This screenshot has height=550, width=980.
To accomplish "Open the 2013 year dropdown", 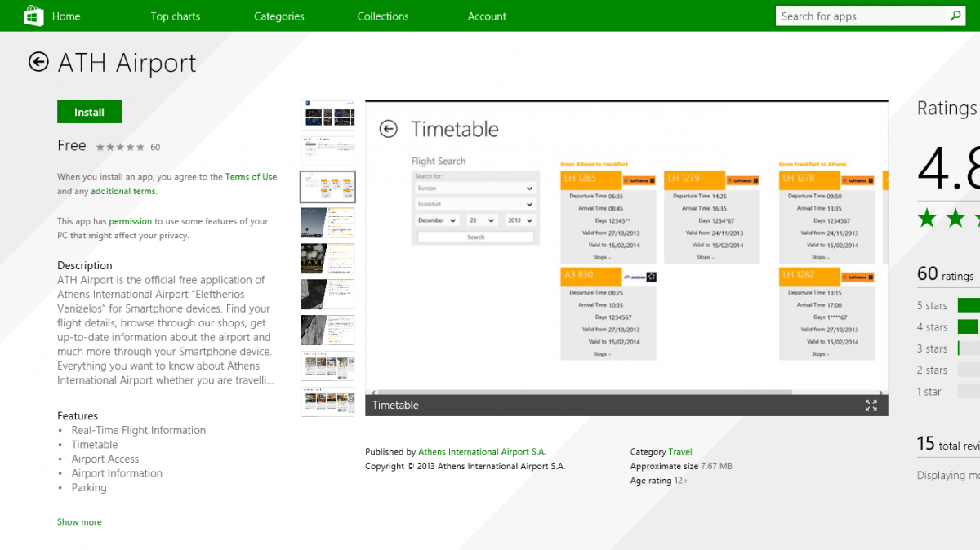I will coord(519,220).
